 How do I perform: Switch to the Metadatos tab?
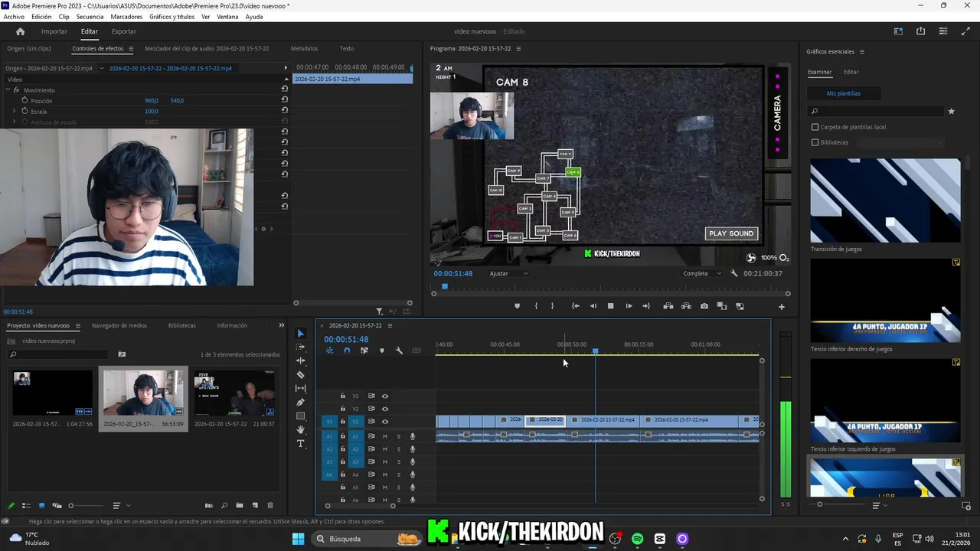pos(304,48)
